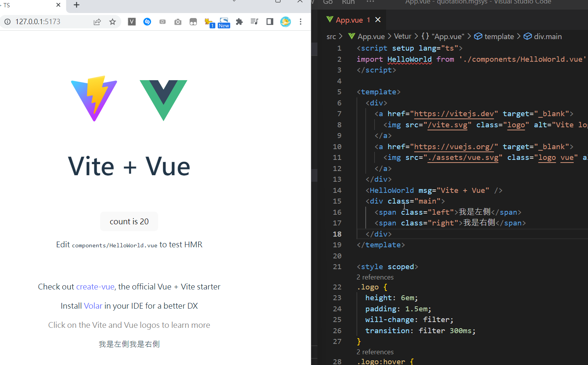Toggle the browser side panel icon
588x365 pixels.
pos(270,22)
